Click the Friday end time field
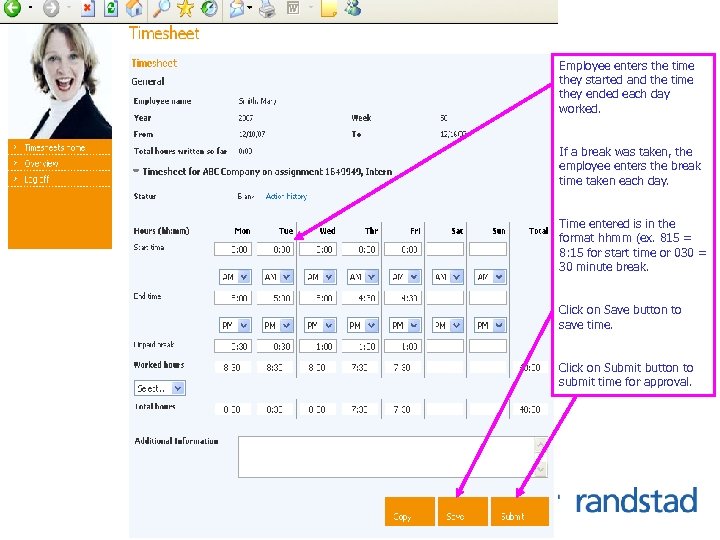 point(403,298)
